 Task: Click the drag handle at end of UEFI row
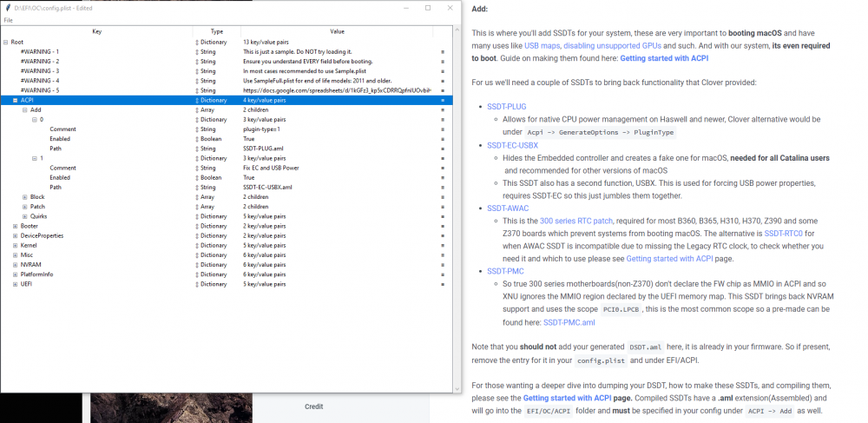(x=443, y=284)
